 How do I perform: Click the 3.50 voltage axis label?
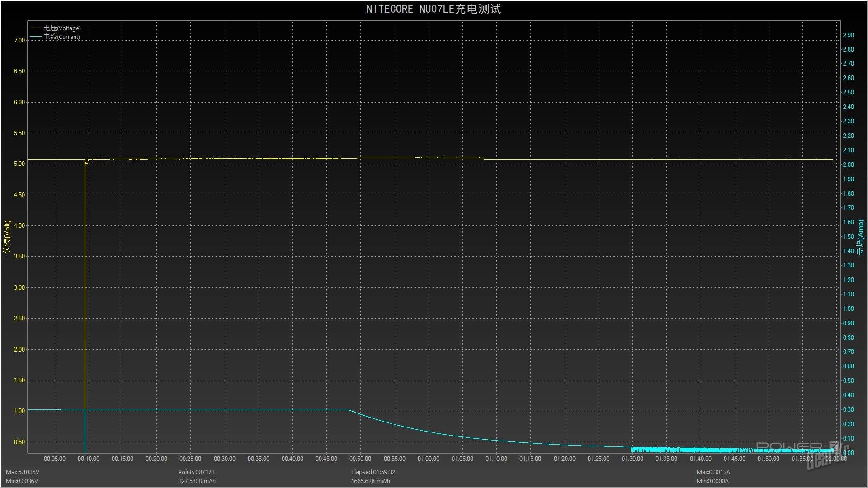pos(19,256)
